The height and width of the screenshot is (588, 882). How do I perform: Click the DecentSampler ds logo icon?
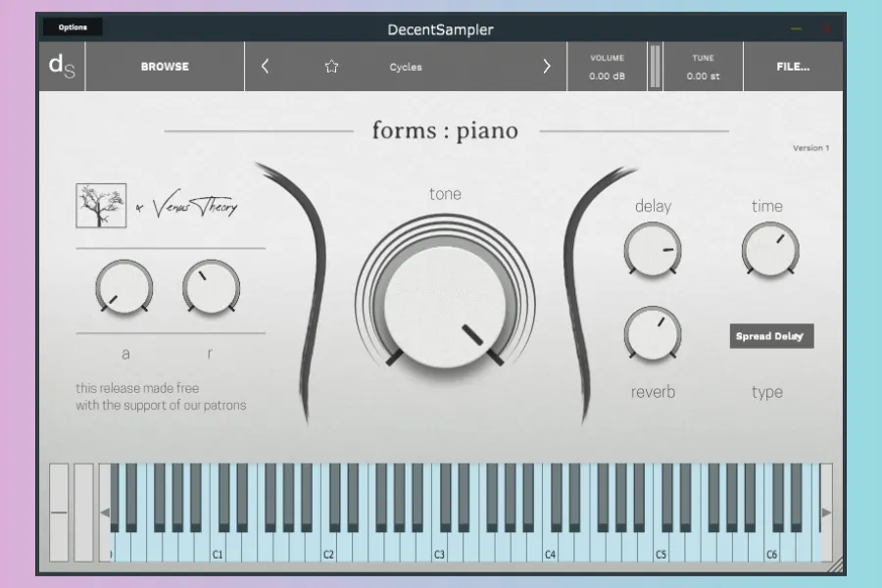click(62, 67)
